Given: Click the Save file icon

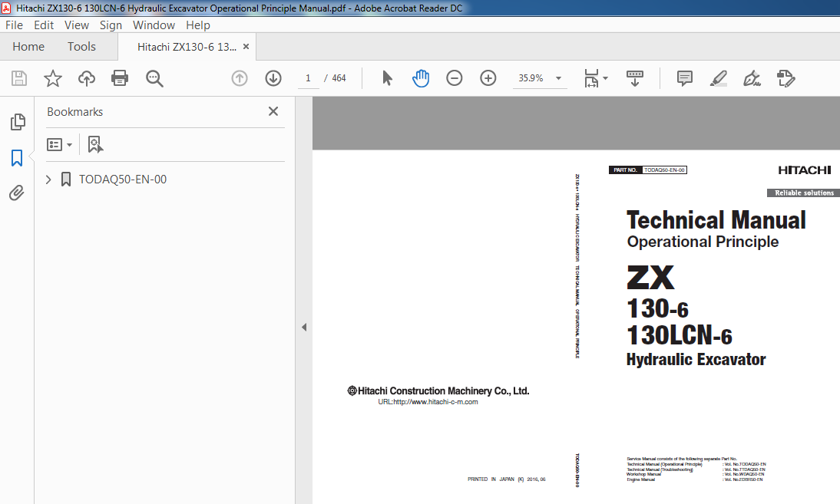Looking at the screenshot, I should point(19,78).
